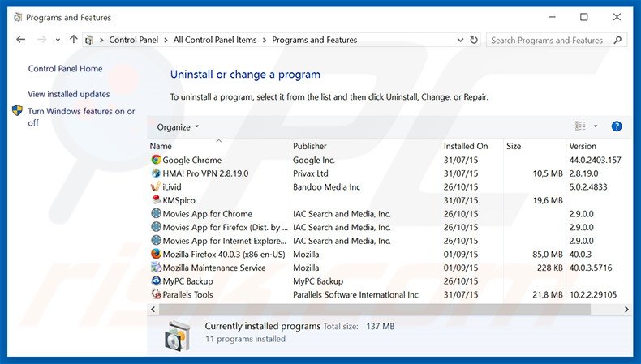Click the Parallels Tools icon
The image size is (641, 364).
[x=156, y=294]
